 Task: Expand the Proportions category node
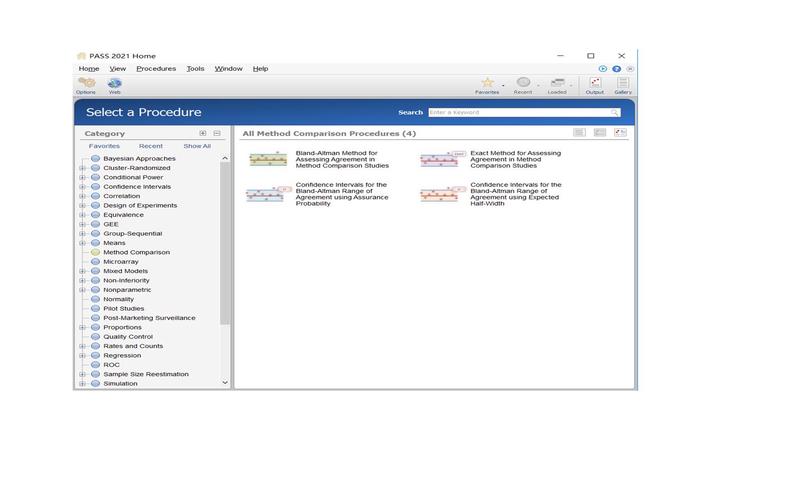click(82, 327)
